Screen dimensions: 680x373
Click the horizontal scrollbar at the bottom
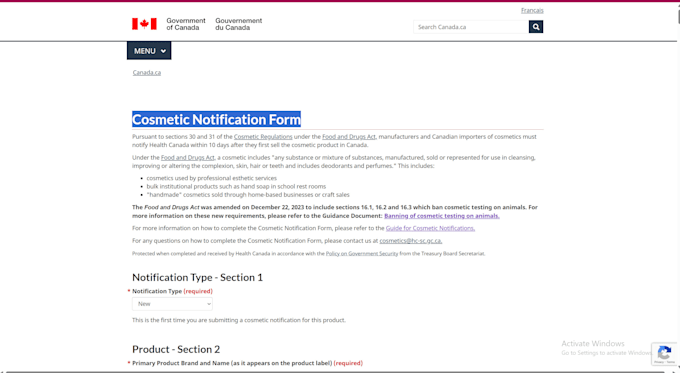(336, 371)
